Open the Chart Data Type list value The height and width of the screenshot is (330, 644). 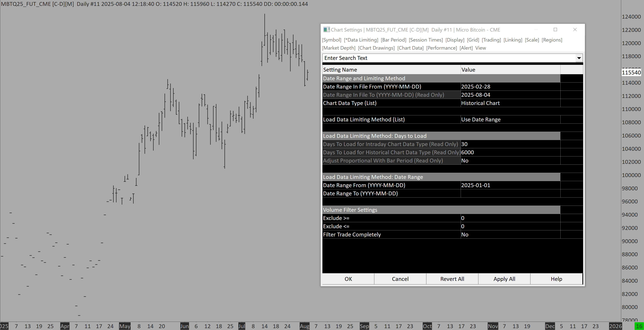[510, 103]
